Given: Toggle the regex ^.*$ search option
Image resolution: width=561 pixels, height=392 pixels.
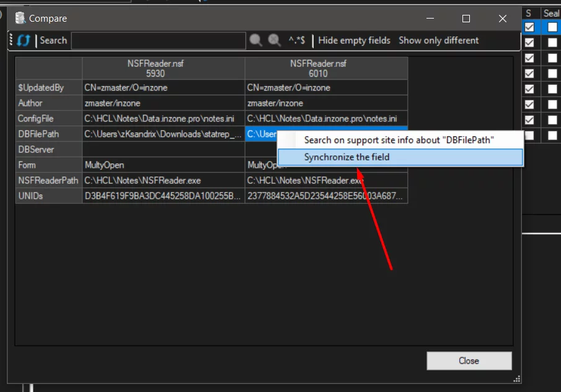Looking at the screenshot, I should pos(297,40).
